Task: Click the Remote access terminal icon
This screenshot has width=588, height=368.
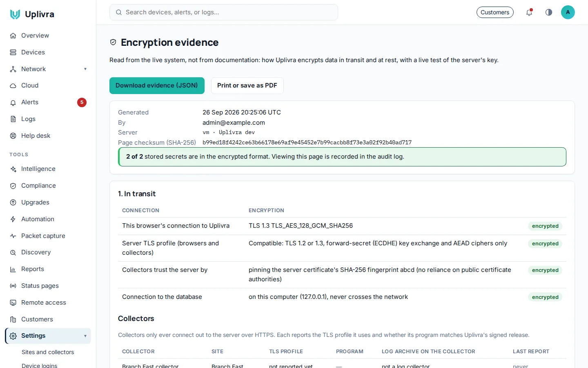Action: click(x=13, y=303)
